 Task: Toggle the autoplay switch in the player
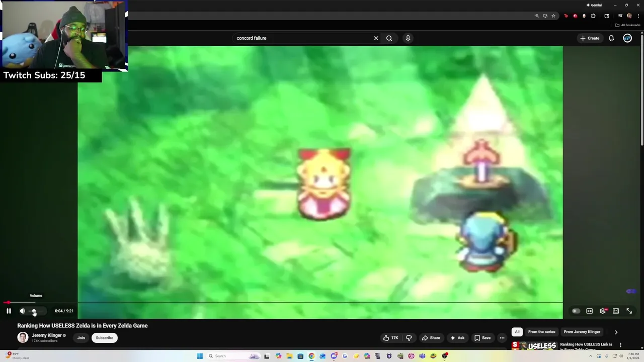(576, 311)
